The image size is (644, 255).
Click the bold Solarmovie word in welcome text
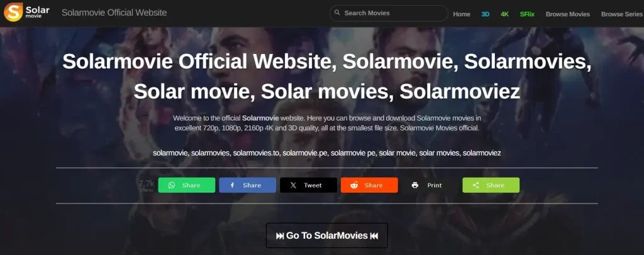click(260, 118)
